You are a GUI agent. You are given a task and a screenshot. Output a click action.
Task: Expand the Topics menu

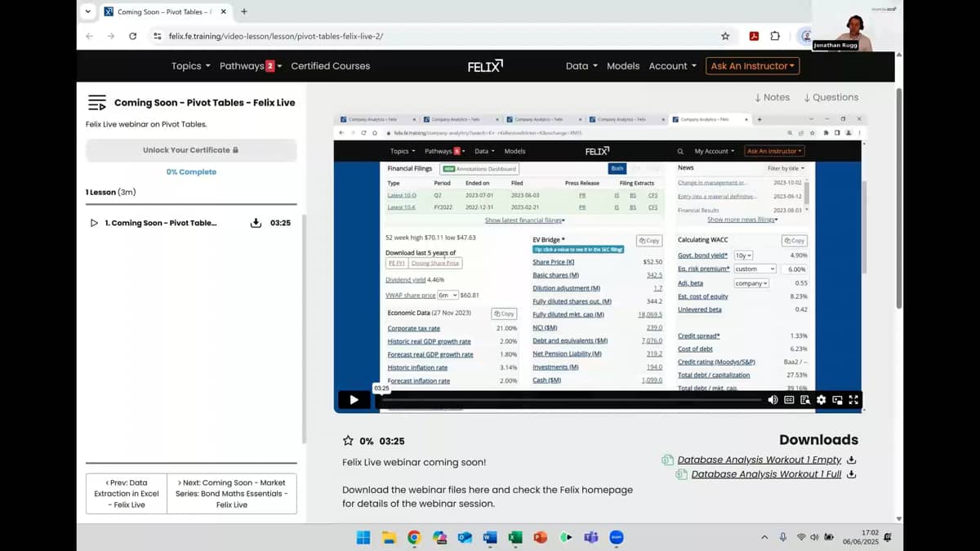190,66
